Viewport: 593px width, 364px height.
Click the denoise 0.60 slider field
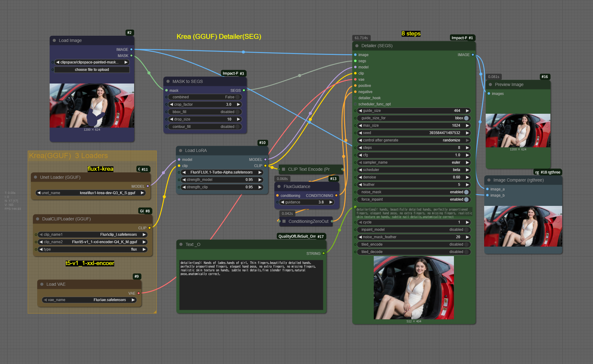tap(413, 177)
